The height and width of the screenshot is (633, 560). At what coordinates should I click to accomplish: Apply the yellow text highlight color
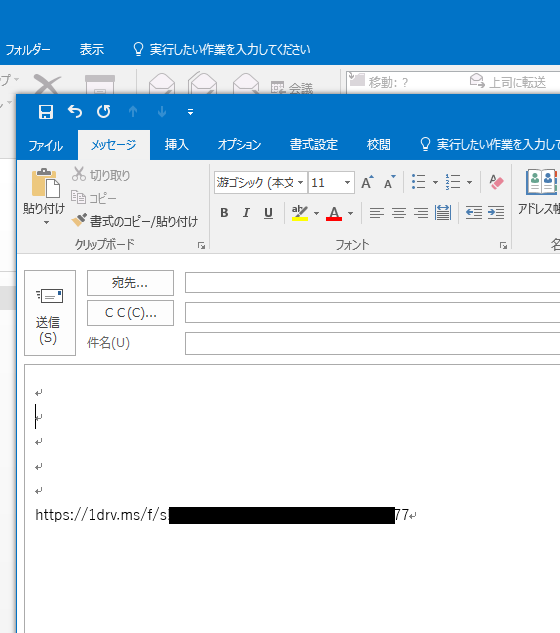[300, 213]
